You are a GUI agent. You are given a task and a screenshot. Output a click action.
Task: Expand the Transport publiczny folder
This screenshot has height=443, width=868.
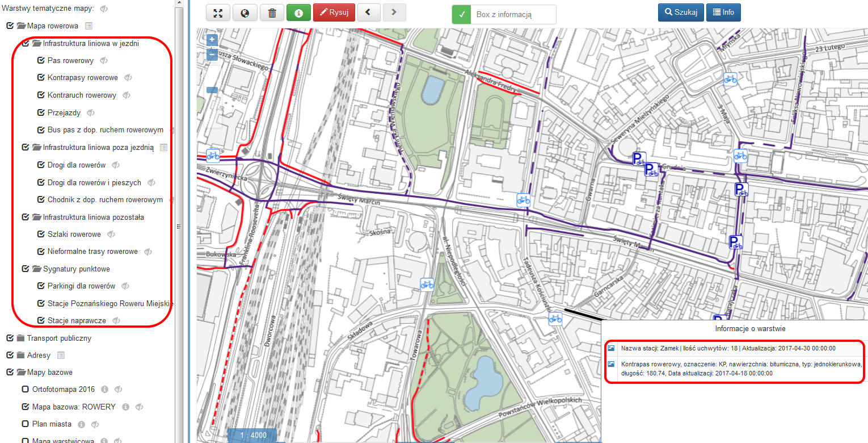(x=21, y=338)
